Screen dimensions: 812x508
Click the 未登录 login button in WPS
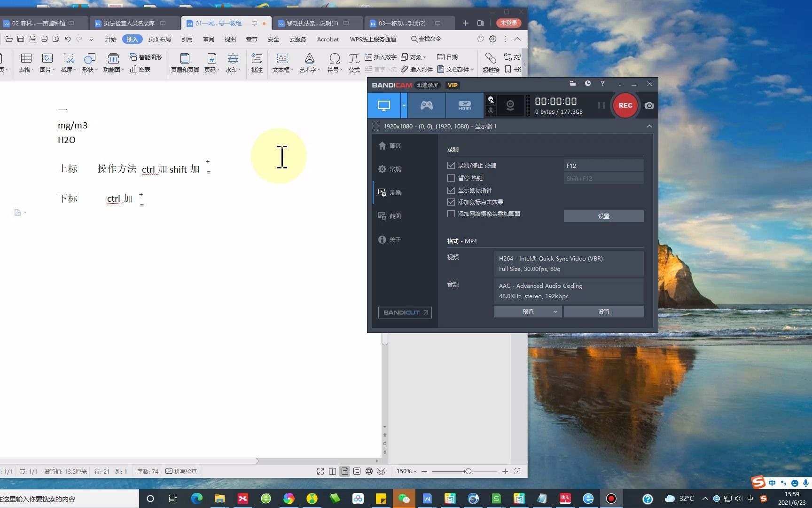(508, 23)
